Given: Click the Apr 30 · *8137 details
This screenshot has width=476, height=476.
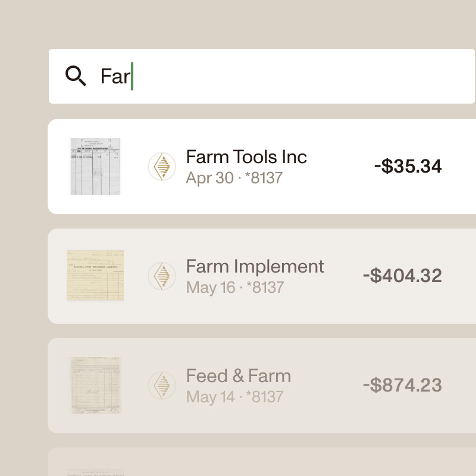Looking at the screenshot, I should [234, 178].
